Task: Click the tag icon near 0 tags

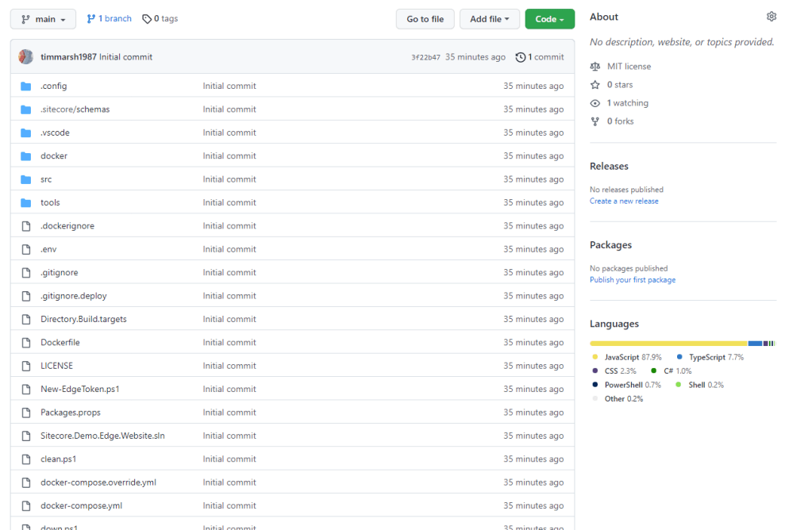Action: point(147,18)
